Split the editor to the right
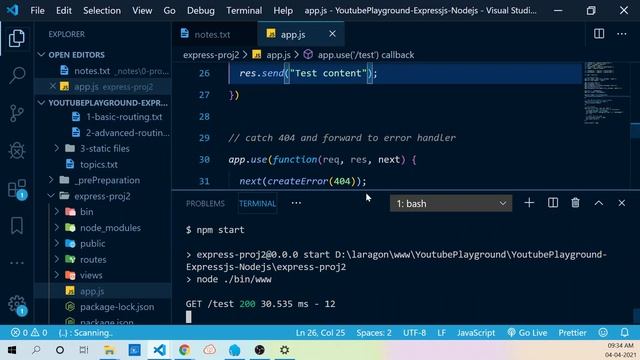Image resolution: width=640 pixels, height=360 pixels. pos(599,34)
